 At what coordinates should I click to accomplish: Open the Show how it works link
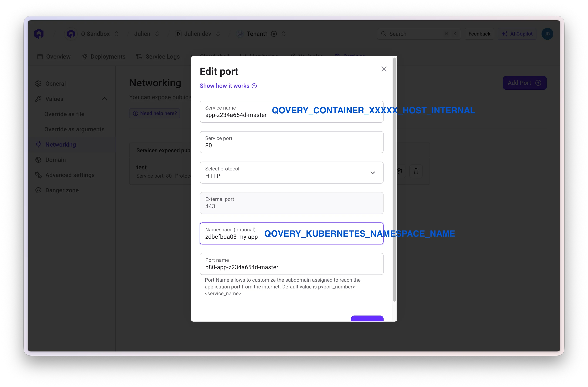point(224,86)
